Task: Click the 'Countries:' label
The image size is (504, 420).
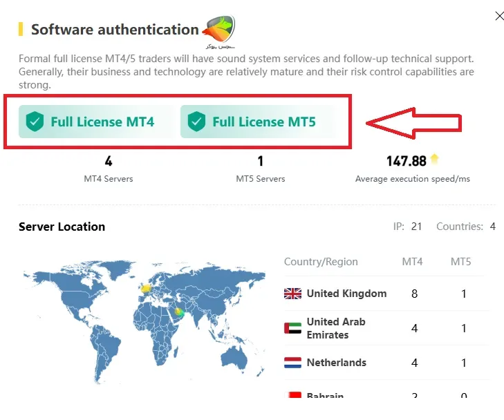Action: 460,227
